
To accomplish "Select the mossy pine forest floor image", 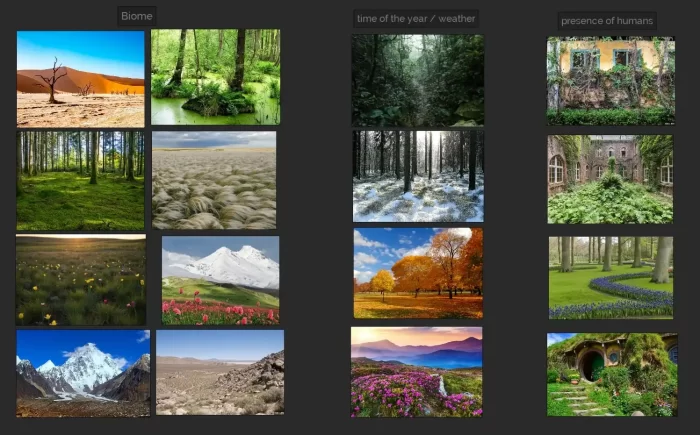I will point(80,180).
